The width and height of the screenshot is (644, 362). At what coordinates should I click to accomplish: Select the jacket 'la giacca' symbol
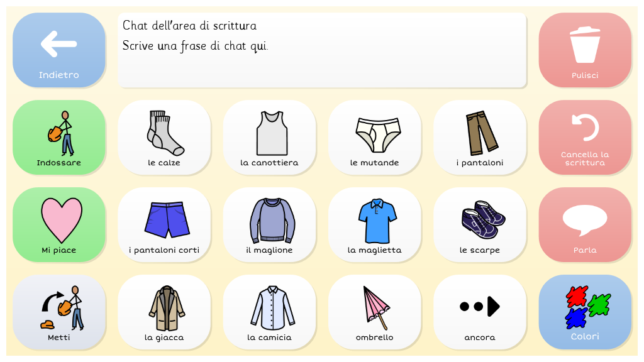[164, 312]
